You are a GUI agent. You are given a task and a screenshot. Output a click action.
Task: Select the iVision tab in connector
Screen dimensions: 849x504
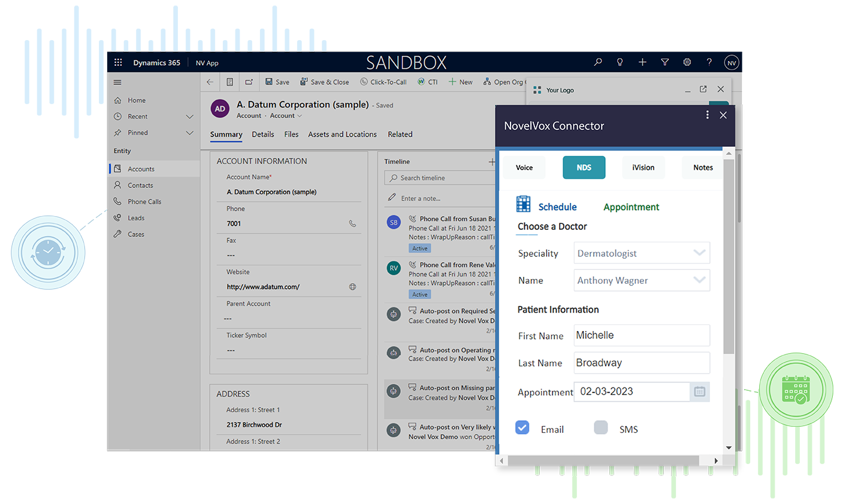pos(643,168)
